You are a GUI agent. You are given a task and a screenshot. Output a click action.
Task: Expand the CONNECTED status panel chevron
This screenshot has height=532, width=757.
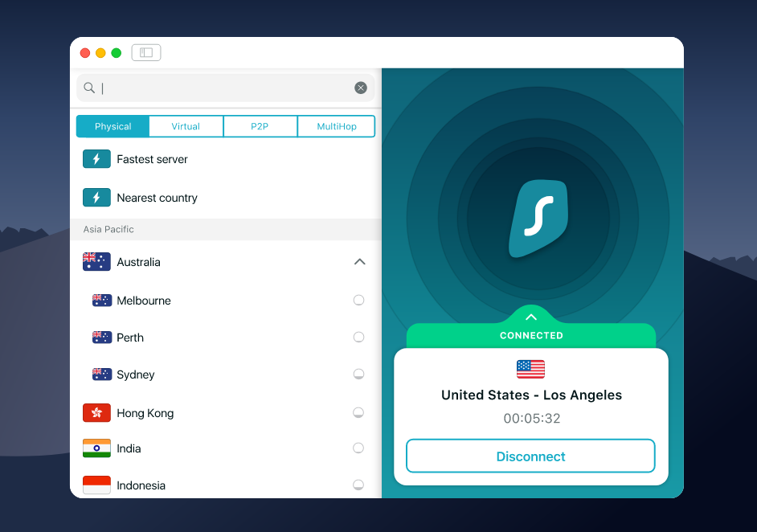[x=530, y=317]
